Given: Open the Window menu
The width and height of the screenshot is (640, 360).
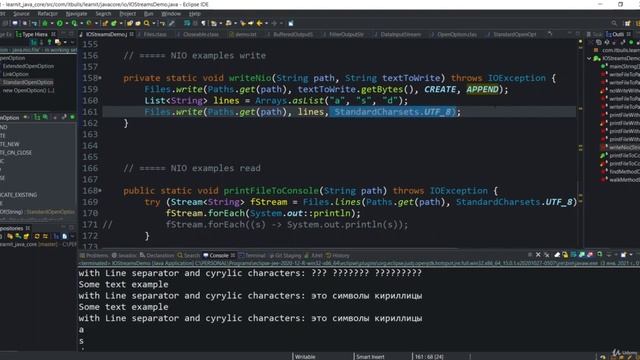Looking at the screenshot, I should [171, 14].
